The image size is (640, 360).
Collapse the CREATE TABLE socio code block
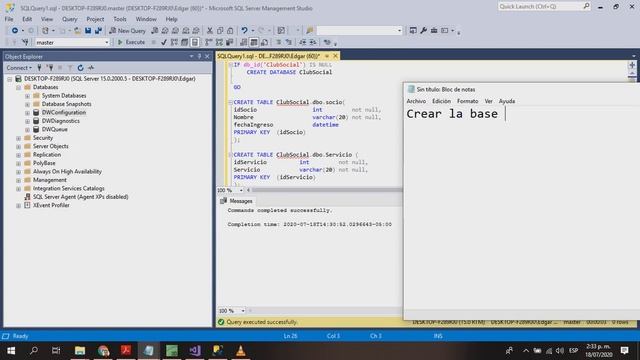pyautogui.click(x=231, y=102)
